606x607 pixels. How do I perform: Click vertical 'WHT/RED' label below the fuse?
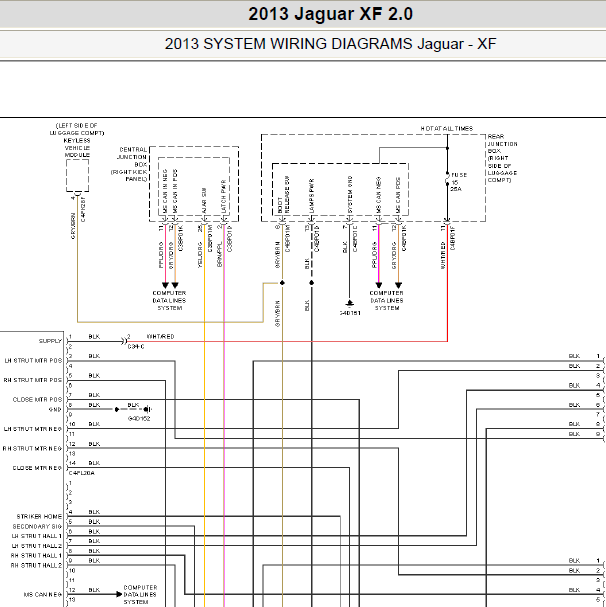coord(443,255)
